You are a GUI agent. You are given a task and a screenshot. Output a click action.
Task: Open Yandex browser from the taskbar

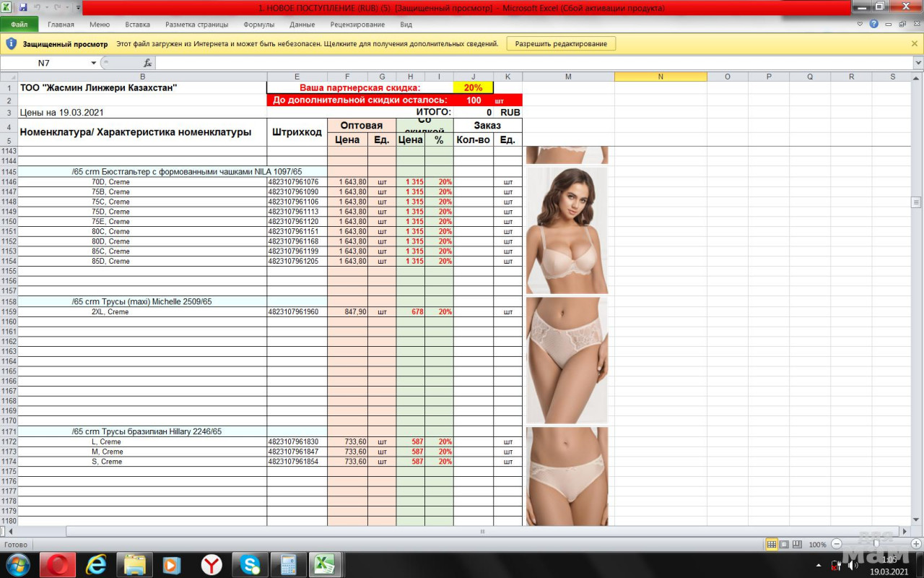pos(211,564)
